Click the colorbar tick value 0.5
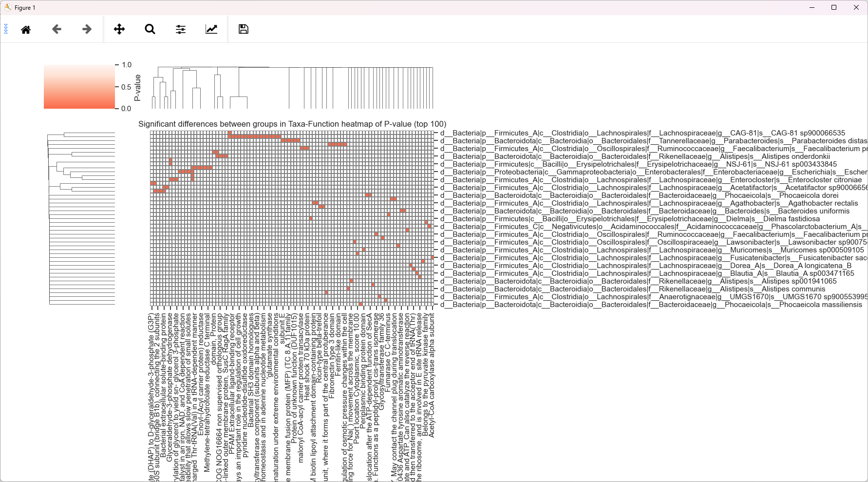868x482 pixels. point(127,87)
